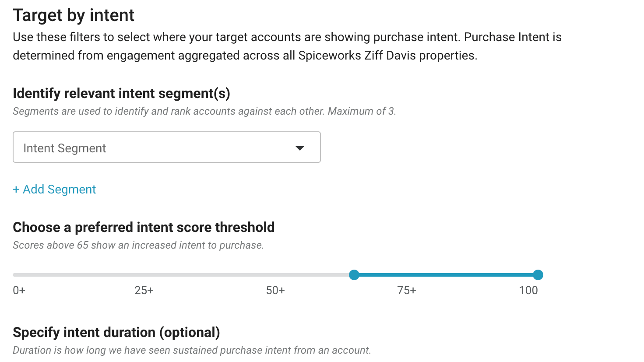Click the Maximum of 3 segments hint text
The image size is (644, 362).
tap(362, 111)
